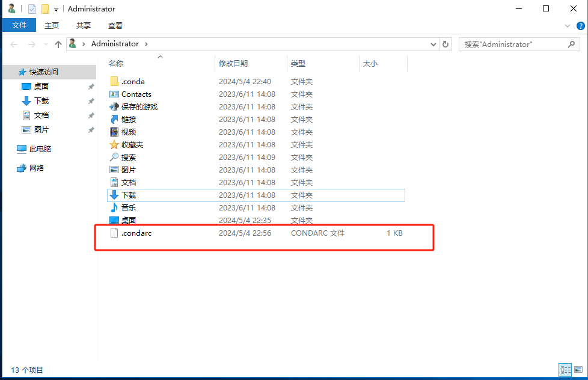Open 下载 in quick access sidebar
588x380 pixels.
click(41, 101)
